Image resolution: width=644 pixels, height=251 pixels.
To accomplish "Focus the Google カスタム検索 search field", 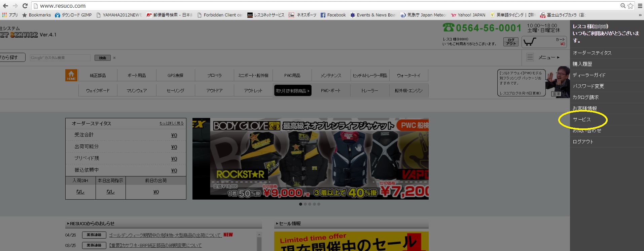I will [x=60, y=58].
